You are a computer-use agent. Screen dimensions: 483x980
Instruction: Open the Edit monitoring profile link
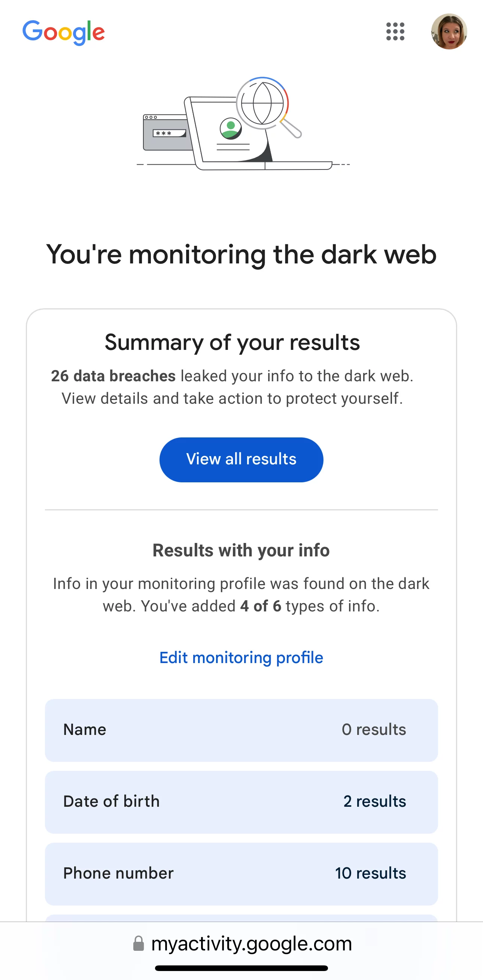point(241,658)
